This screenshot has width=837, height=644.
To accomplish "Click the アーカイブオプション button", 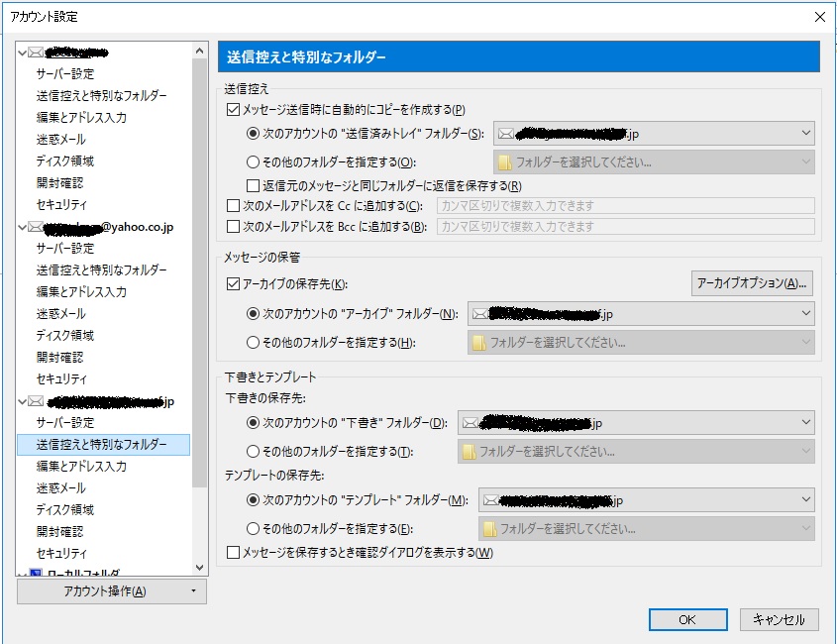I will [x=752, y=283].
